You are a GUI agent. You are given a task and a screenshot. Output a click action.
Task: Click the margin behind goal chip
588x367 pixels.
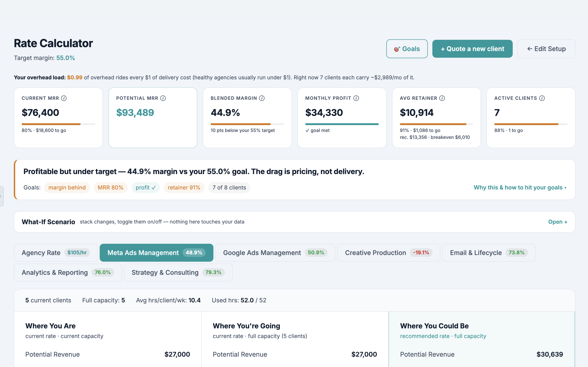point(67,187)
